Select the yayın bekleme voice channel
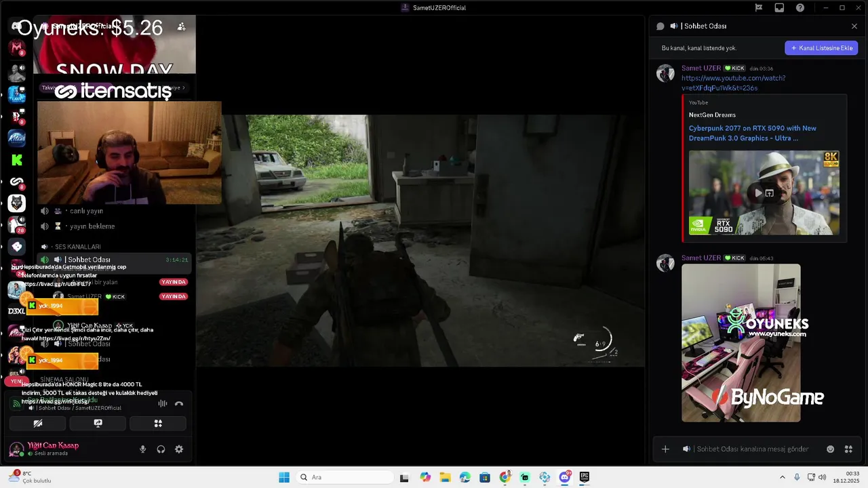This screenshot has width=868, height=488. pyautogui.click(x=113, y=226)
